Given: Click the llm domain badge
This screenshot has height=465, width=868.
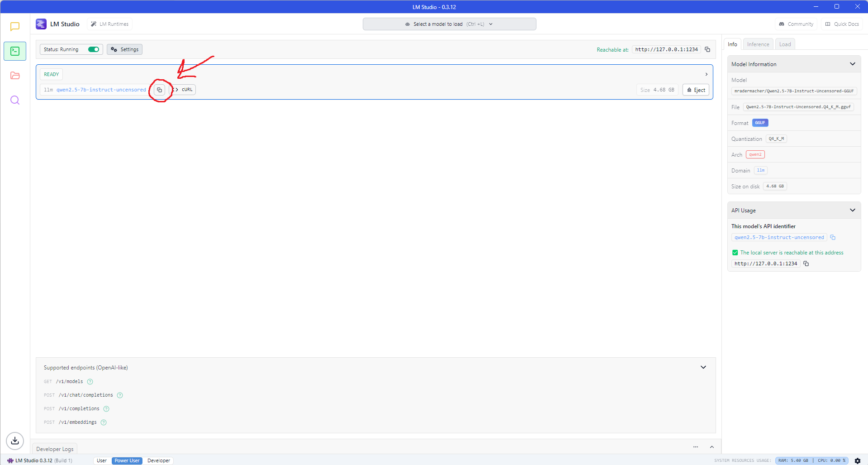Looking at the screenshot, I should point(761,170).
